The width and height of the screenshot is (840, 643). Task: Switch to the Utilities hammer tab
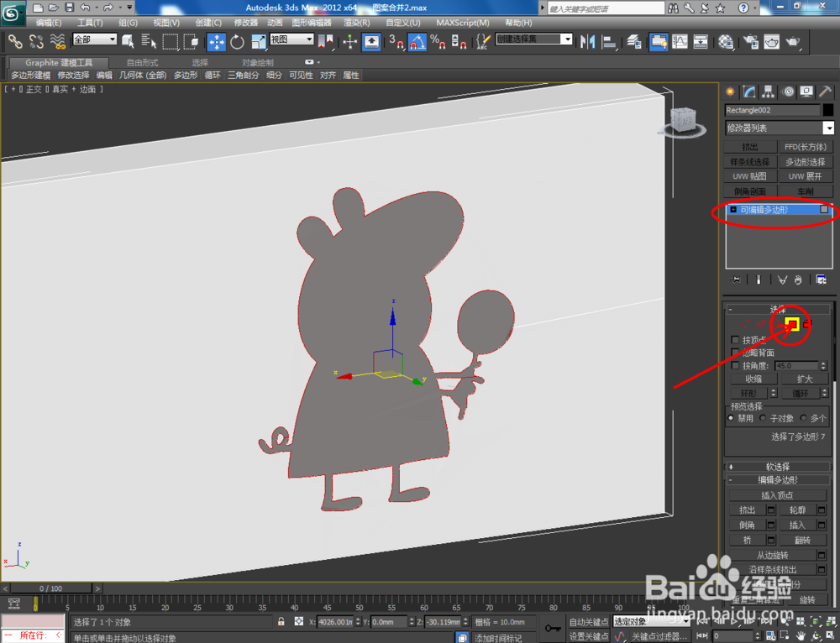pos(826,91)
